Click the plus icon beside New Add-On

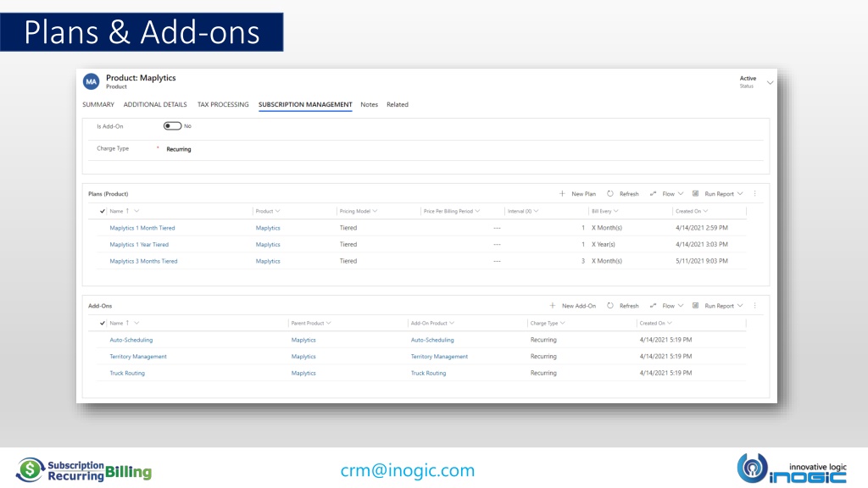[553, 305]
